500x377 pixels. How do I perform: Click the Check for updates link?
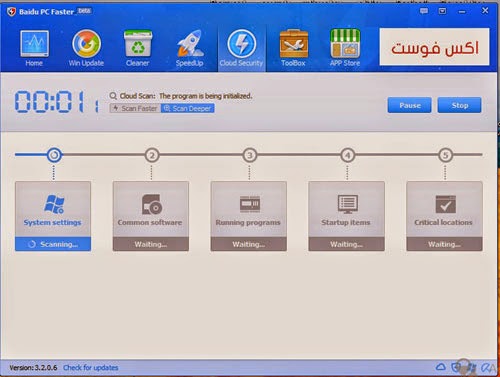91,368
